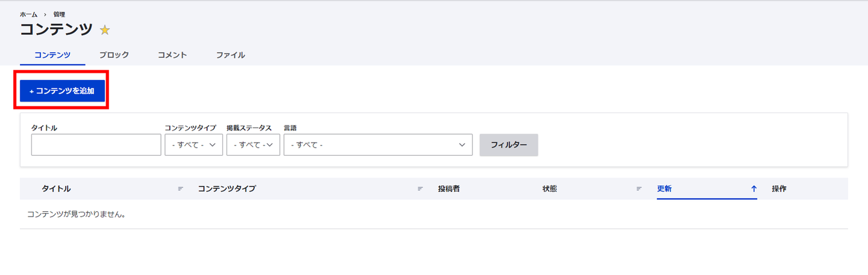
Task: Open the コメント tab
Action: tap(172, 55)
